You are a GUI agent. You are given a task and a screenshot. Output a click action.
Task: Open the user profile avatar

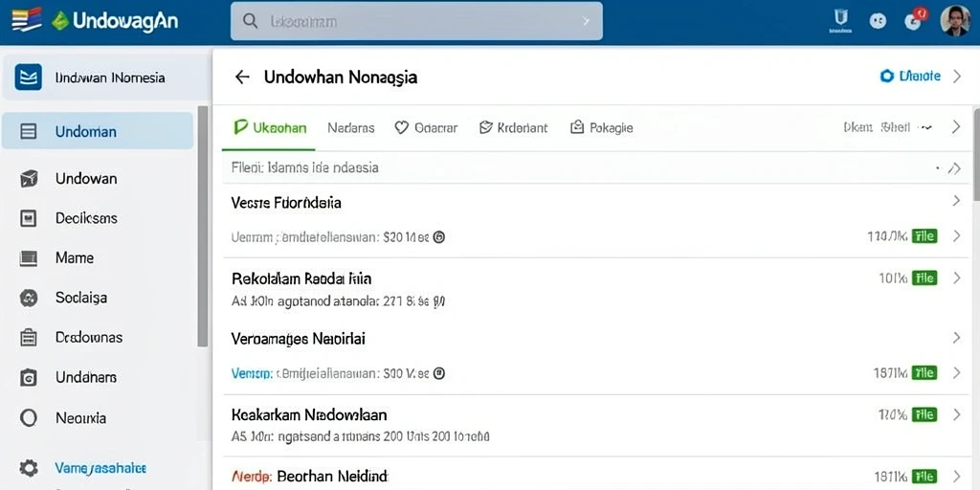pyautogui.click(x=955, y=21)
